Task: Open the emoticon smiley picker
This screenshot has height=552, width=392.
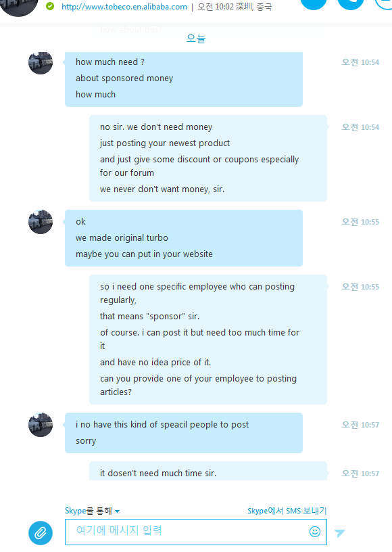Action: (315, 532)
